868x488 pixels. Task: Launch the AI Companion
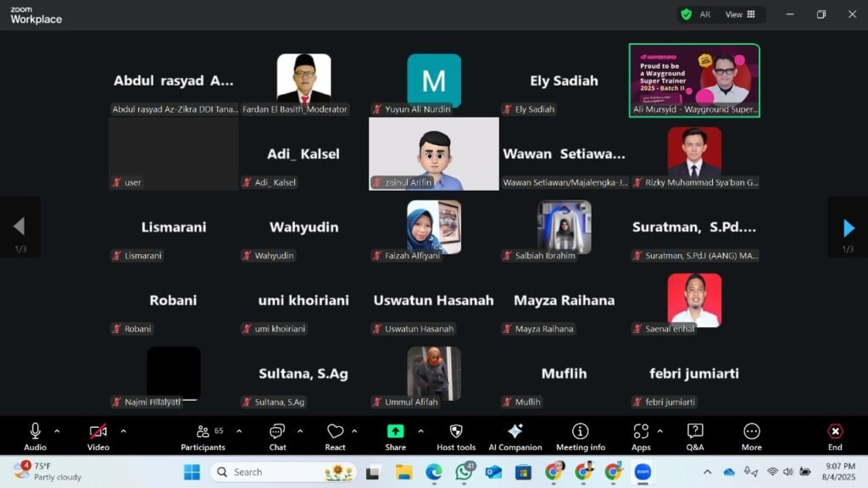(x=515, y=437)
